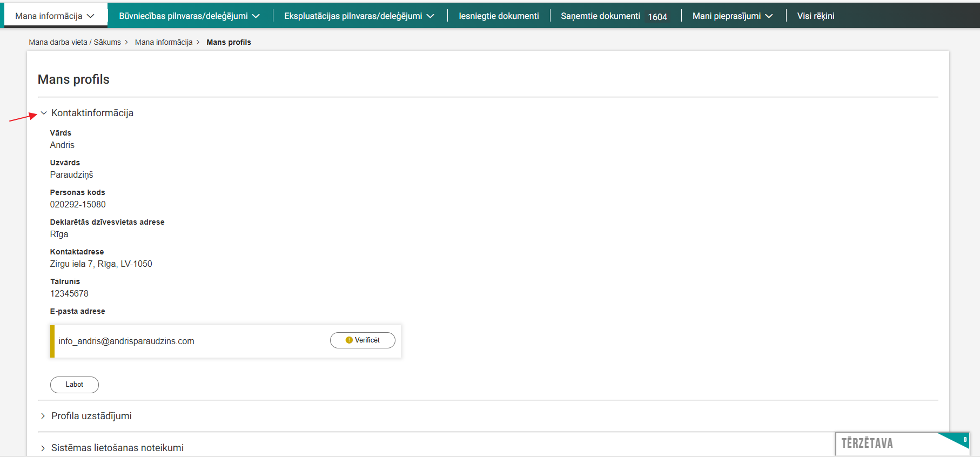The height and width of the screenshot is (457, 980).
Task: Open the Tērzētava chat widget
Action: coord(867,443)
